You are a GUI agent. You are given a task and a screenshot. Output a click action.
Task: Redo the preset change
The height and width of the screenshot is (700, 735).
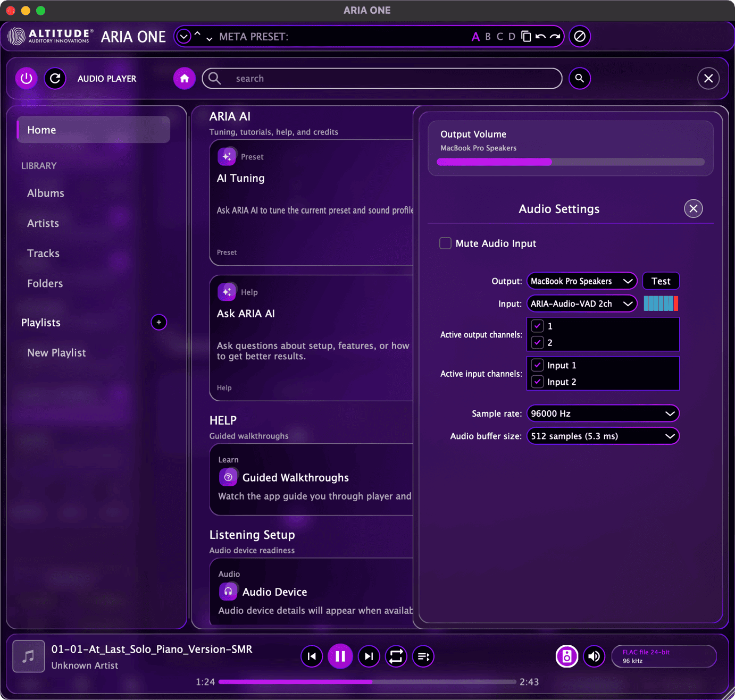point(555,36)
